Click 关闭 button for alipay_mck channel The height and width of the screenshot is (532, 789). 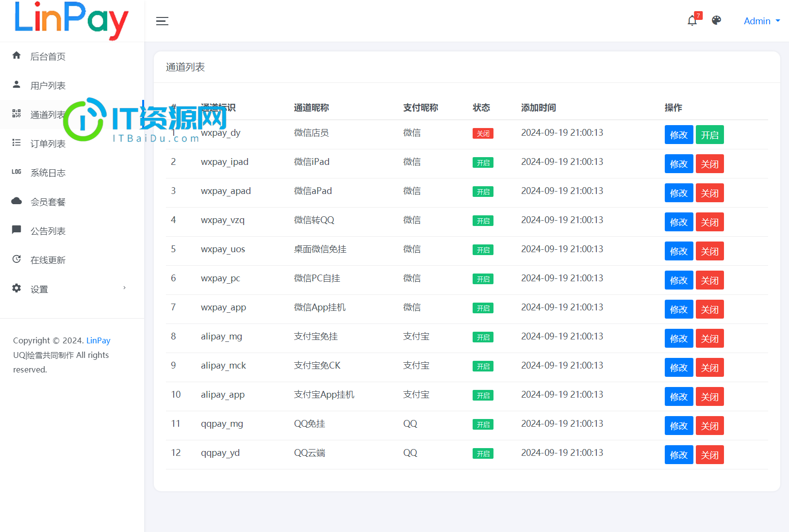tap(710, 368)
